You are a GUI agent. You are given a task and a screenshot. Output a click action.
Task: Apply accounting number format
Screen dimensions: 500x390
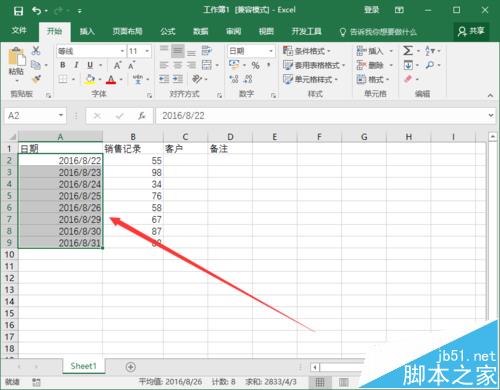click(234, 65)
